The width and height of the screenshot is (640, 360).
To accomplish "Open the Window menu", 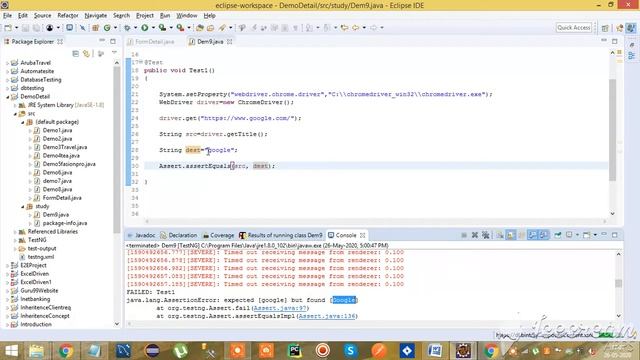I will [187, 16].
